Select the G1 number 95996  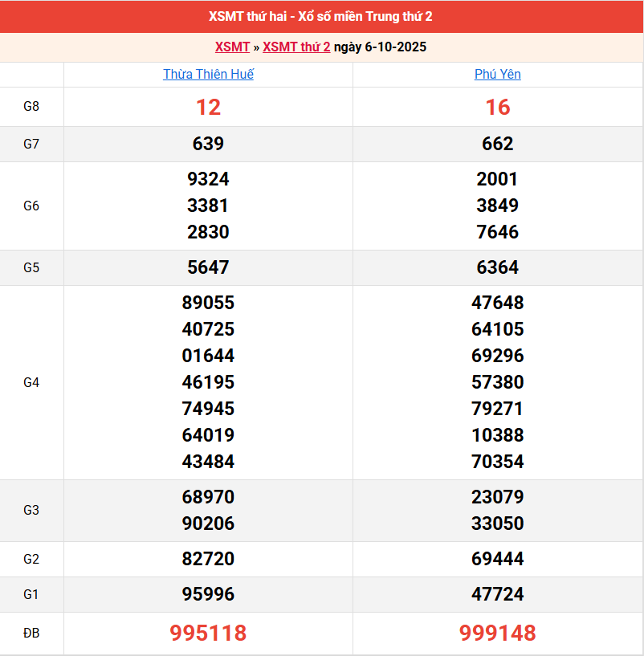point(208,594)
